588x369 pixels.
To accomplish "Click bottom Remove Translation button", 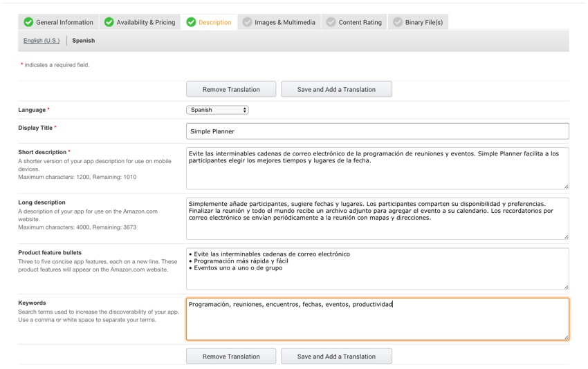I will click(x=231, y=357).
